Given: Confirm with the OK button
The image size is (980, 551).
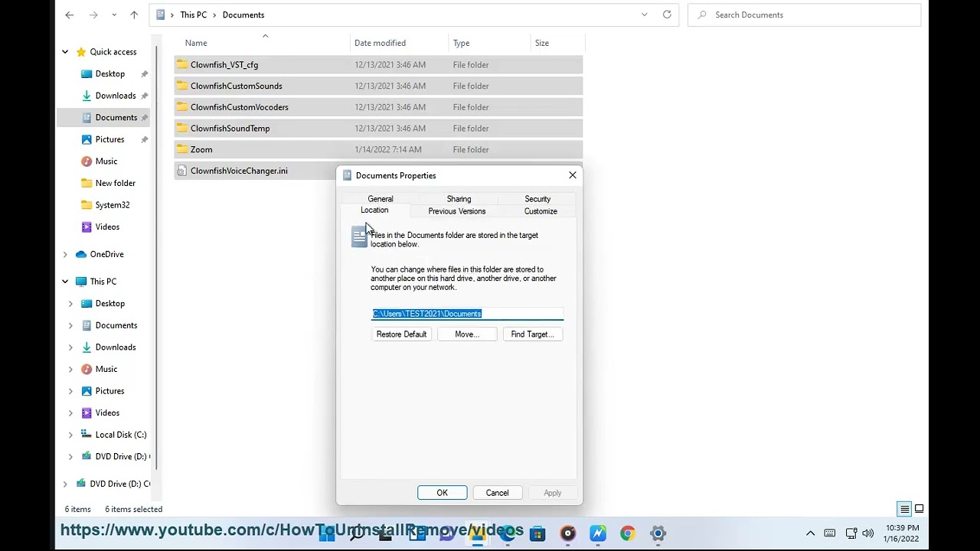Looking at the screenshot, I should 442,493.
